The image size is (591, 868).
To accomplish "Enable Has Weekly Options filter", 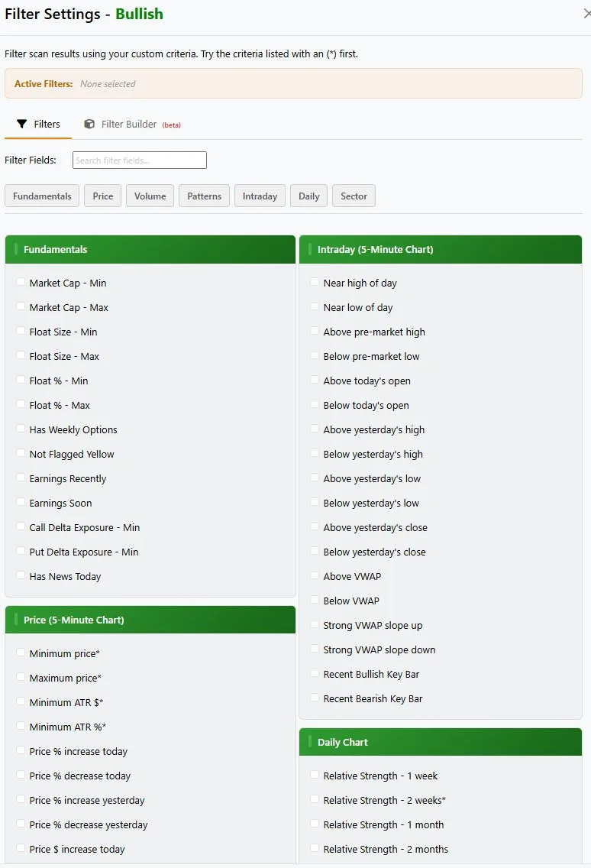I will [21, 429].
